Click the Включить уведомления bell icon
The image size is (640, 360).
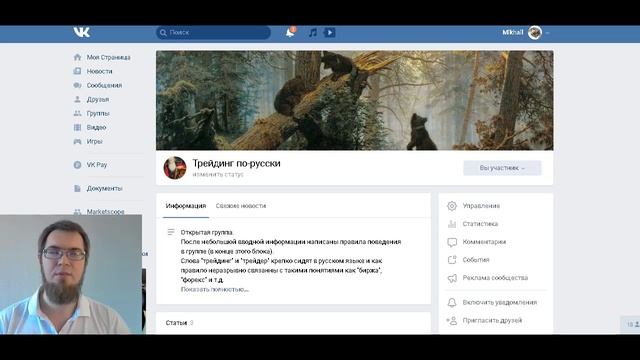452,302
